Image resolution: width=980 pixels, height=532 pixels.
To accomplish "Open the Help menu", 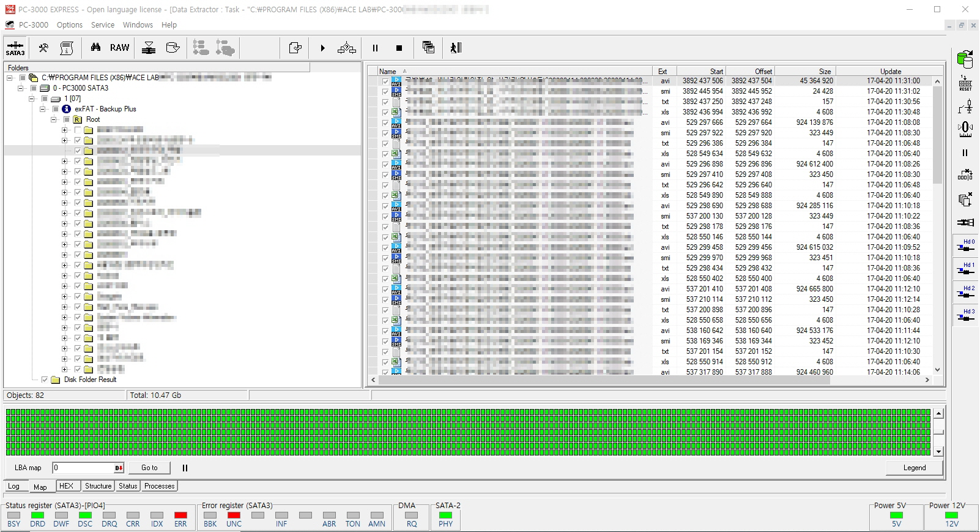I will tap(169, 25).
